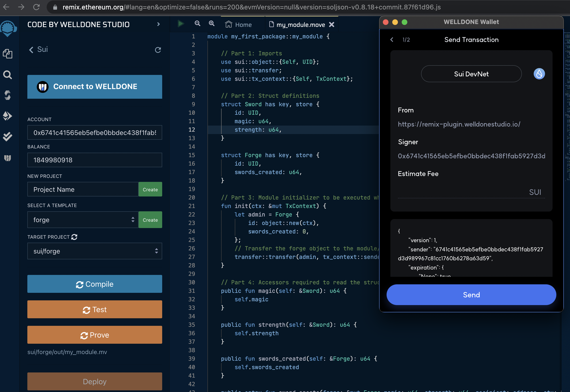Viewport: 570px width, 392px height.
Task: Click the Signer address in the wallet
Action: [471, 156]
